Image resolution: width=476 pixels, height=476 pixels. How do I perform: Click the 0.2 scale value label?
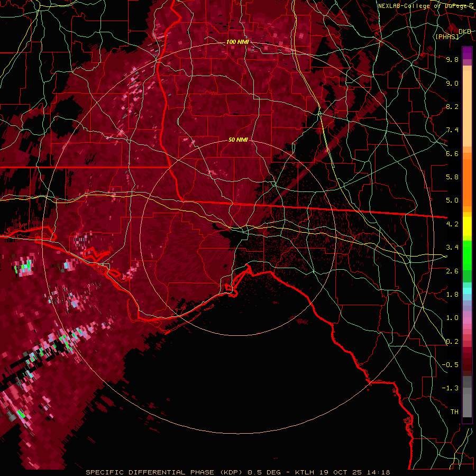click(452, 342)
